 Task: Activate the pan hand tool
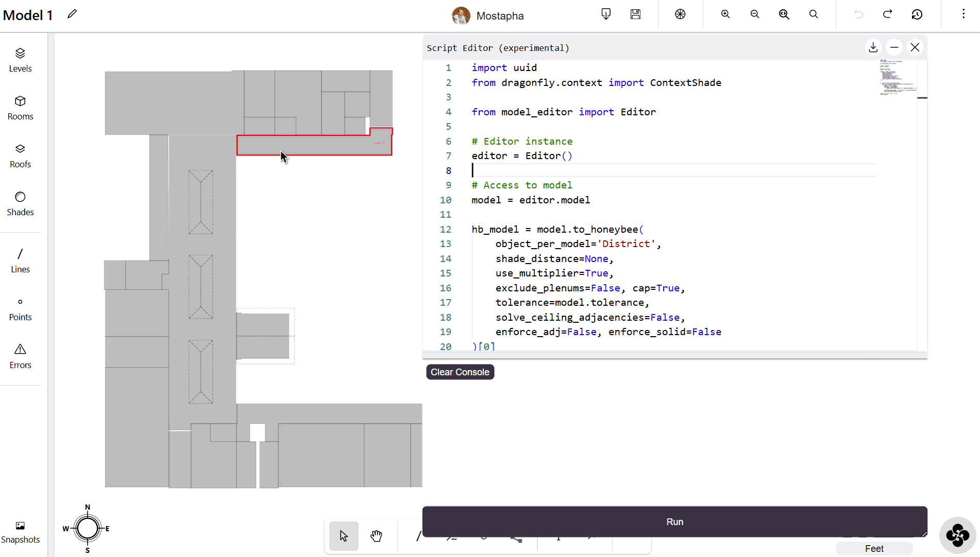[x=376, y=536]
